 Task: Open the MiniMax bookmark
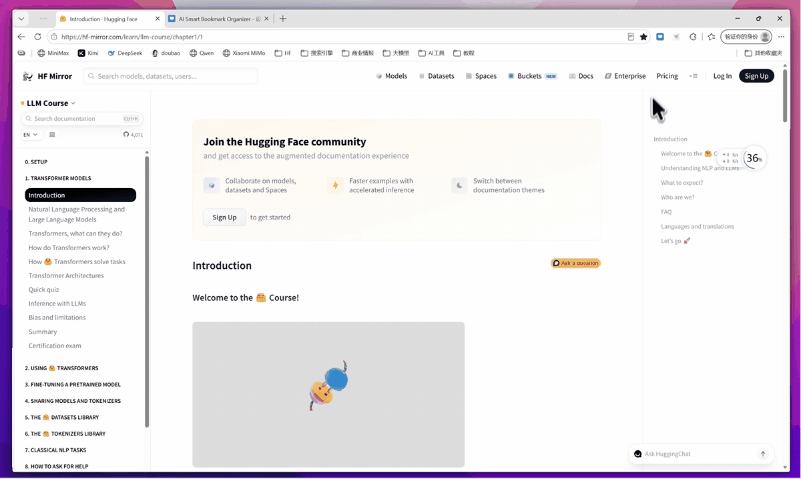[x=53, y=53]
